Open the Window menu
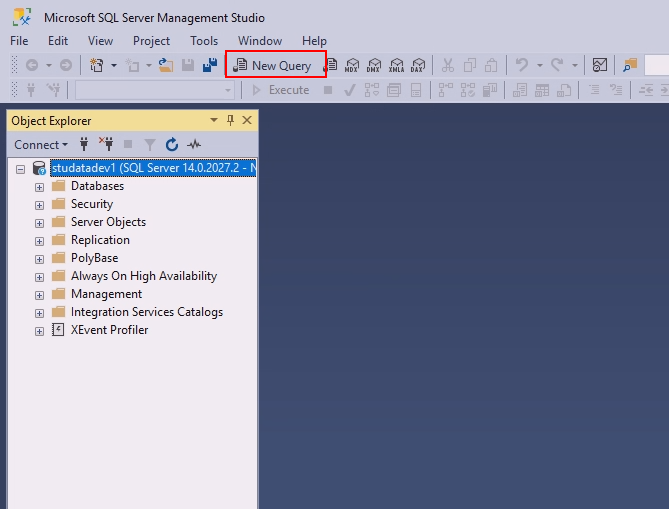Screen dimensions: 669x509 coord(260,41)
